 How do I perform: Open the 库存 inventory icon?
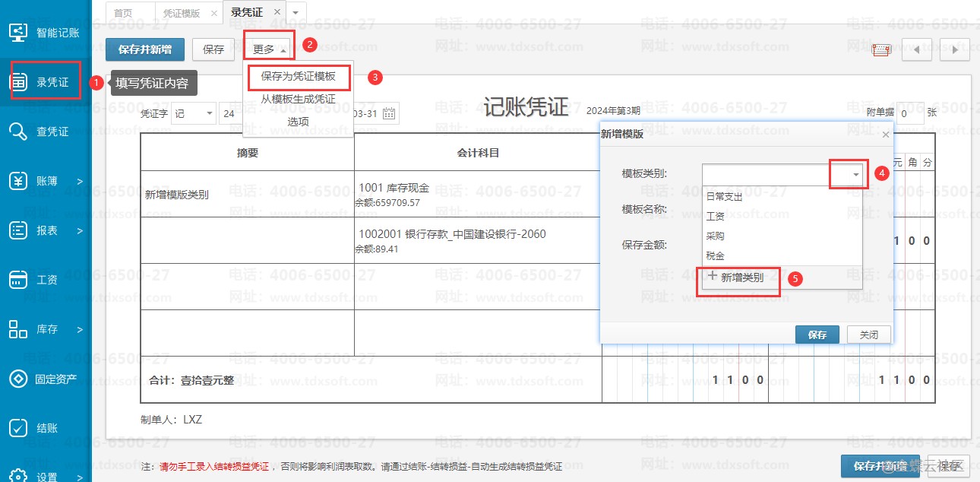(18, 329)
